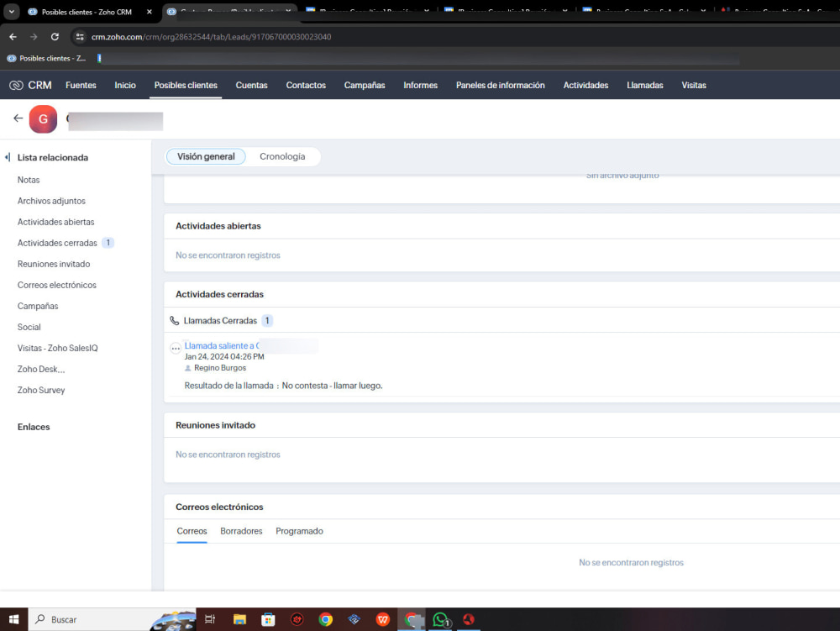
Task: Open the Windows Start menu
Action: 14,619
